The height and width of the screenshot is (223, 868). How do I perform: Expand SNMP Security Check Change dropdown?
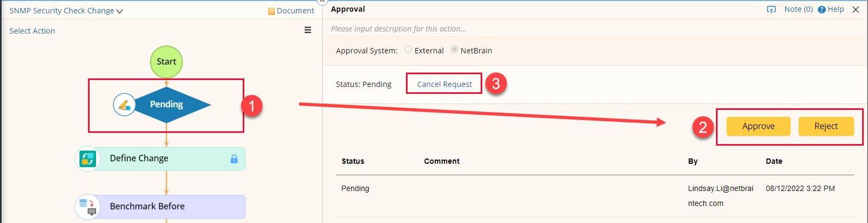pos(120,11)
